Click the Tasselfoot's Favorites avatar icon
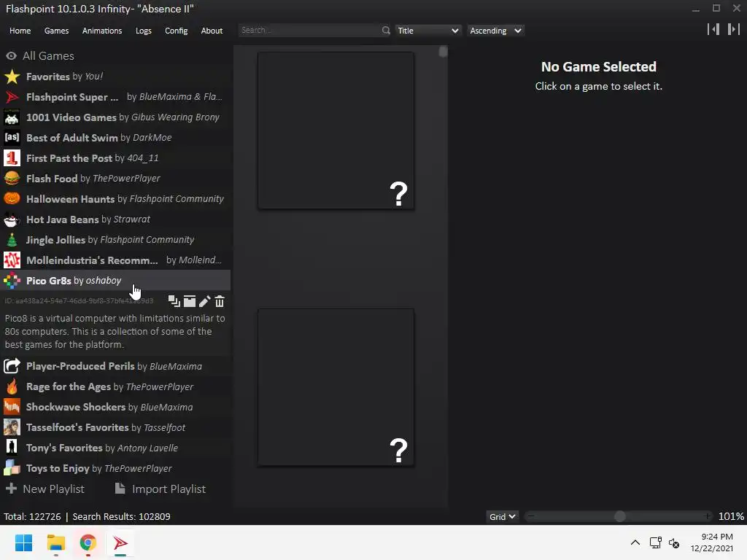Screen dimensions: 747x560 tap(12, 427)
